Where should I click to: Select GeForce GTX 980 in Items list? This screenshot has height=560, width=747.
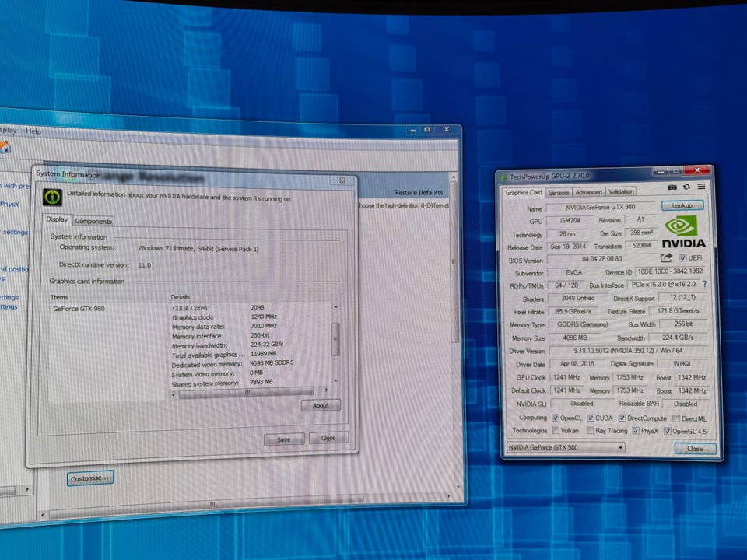pos(79,309)
